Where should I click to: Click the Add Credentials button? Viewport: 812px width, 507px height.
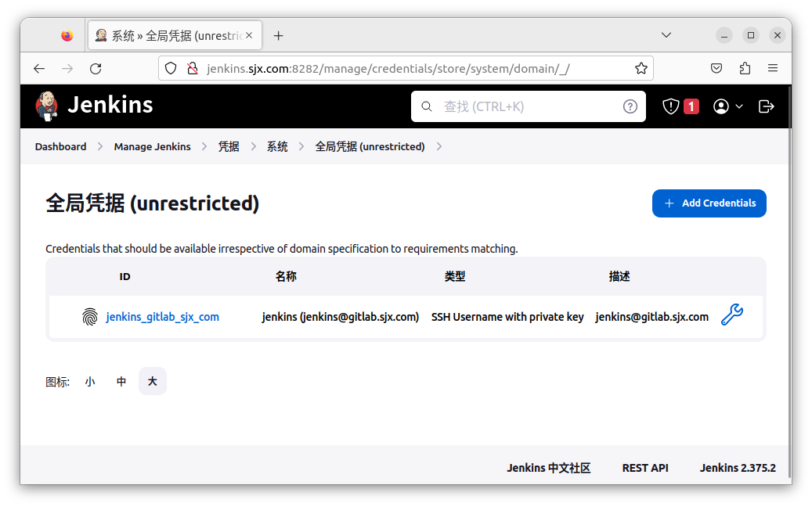pos(709,203)
